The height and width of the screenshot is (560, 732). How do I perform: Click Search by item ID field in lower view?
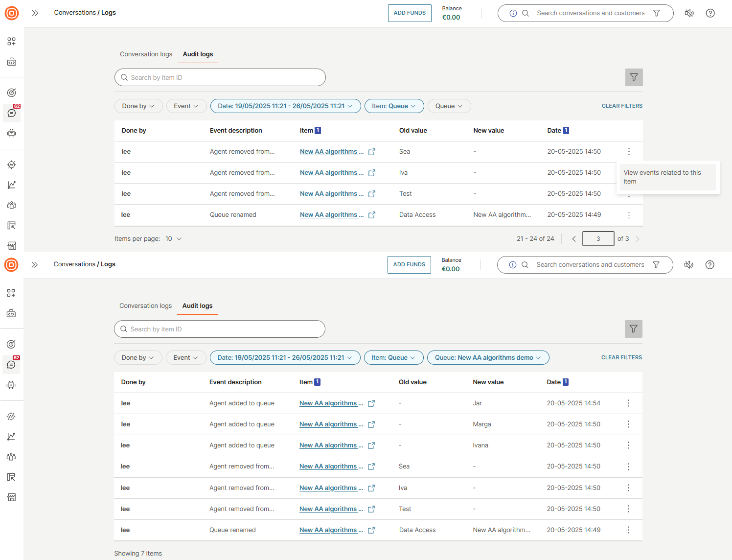[x=220, y=329]
